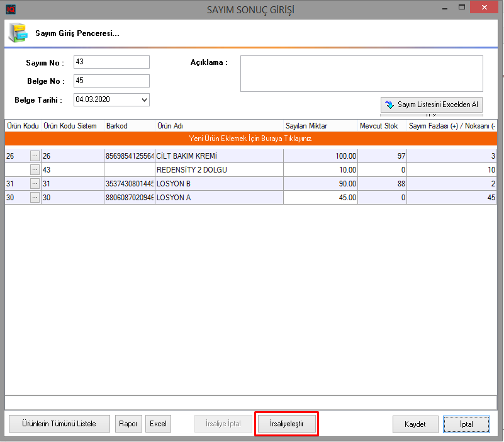Export the list with the Excel button
504x442 pixels.
click(158, 424)
